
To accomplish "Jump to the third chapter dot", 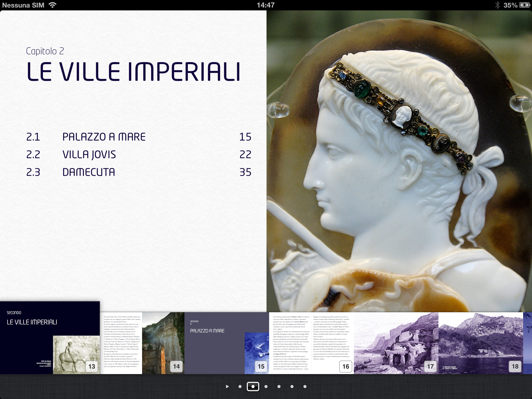I will click(266, 387).
